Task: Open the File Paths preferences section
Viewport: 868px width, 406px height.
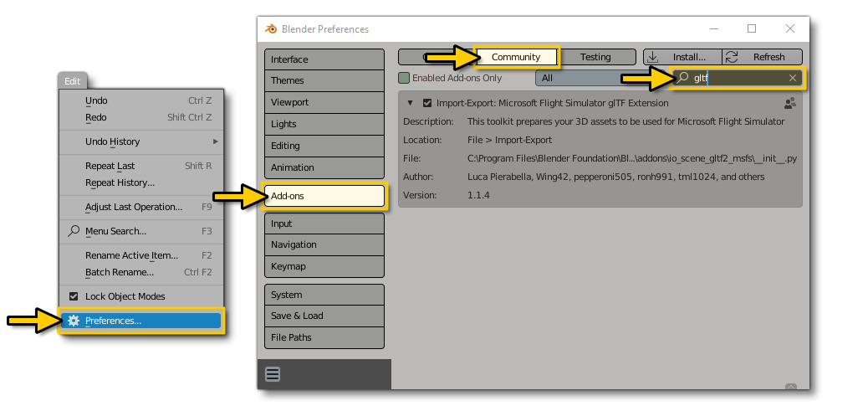Action: (324, 337)
